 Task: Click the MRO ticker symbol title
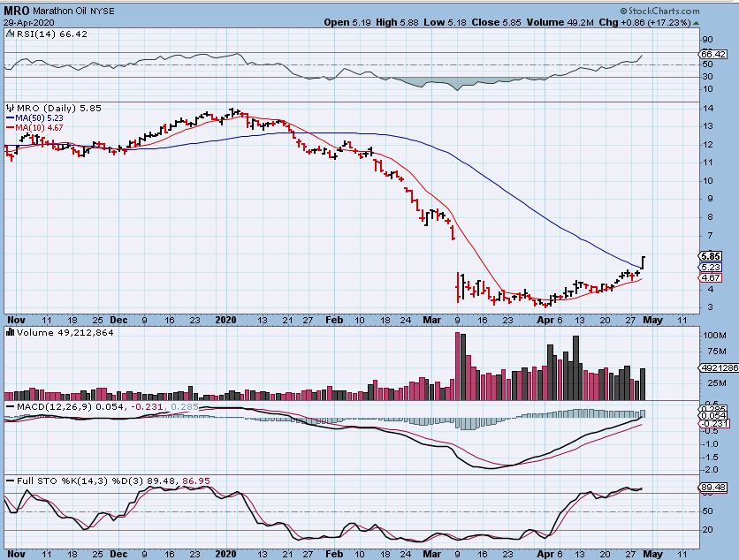[x=17, y=11]
